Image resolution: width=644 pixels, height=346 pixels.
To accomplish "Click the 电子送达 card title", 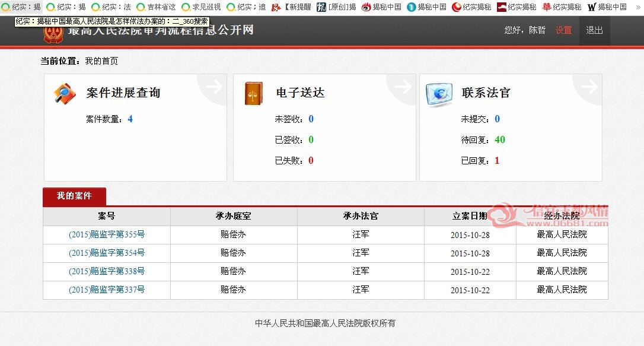I will click(300, 93).
